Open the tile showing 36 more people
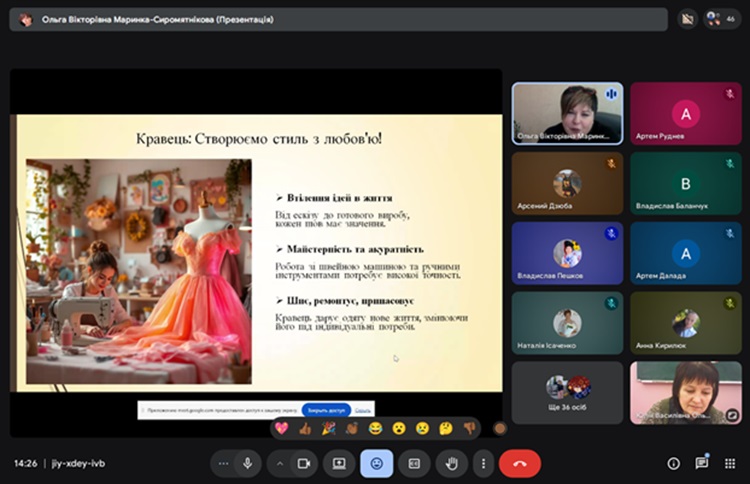The height and width of the screenshot is (484, 750). pyautogui.click(x=567, y=392)
